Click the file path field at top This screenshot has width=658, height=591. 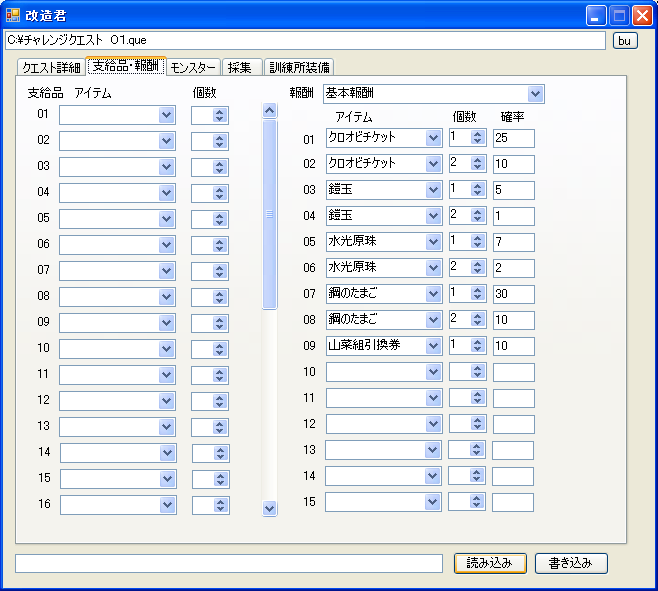point(305,40)
